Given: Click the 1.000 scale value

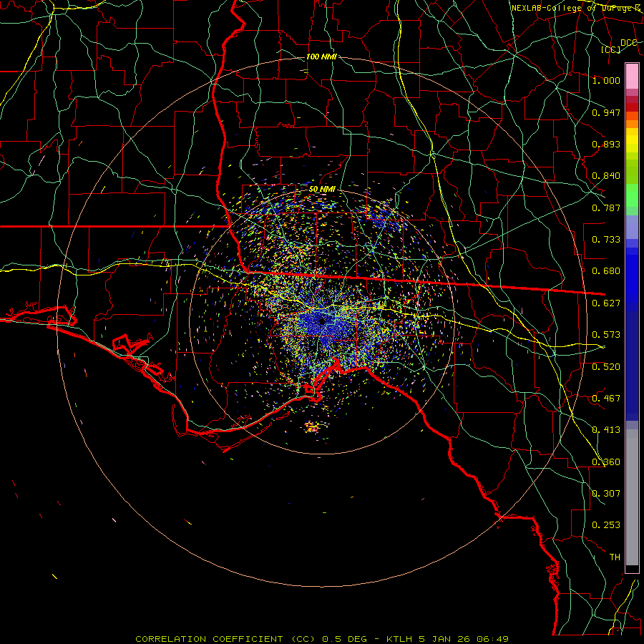Looking at the screenshot, I should [x=606, y=80].
